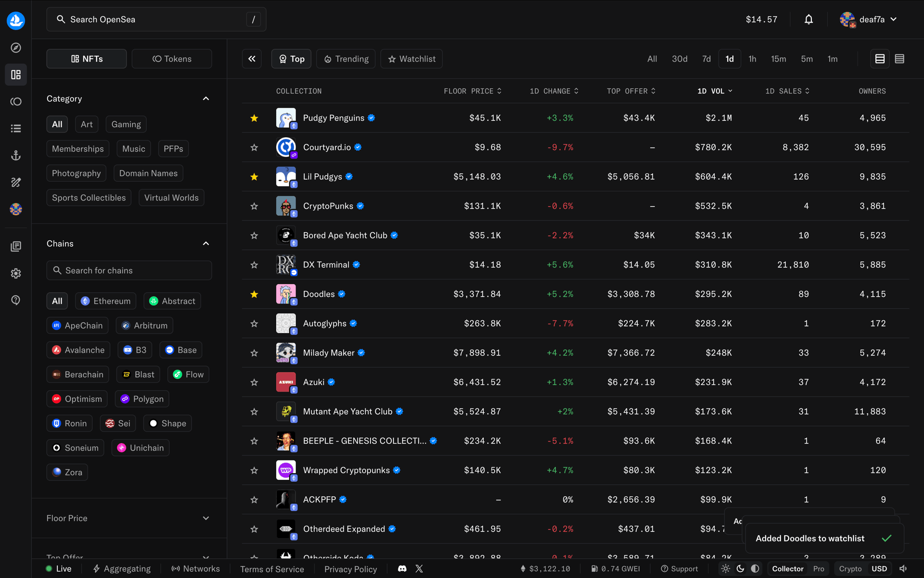Select the 30d time range
The image size is (924, 578).
pos(680,59)
